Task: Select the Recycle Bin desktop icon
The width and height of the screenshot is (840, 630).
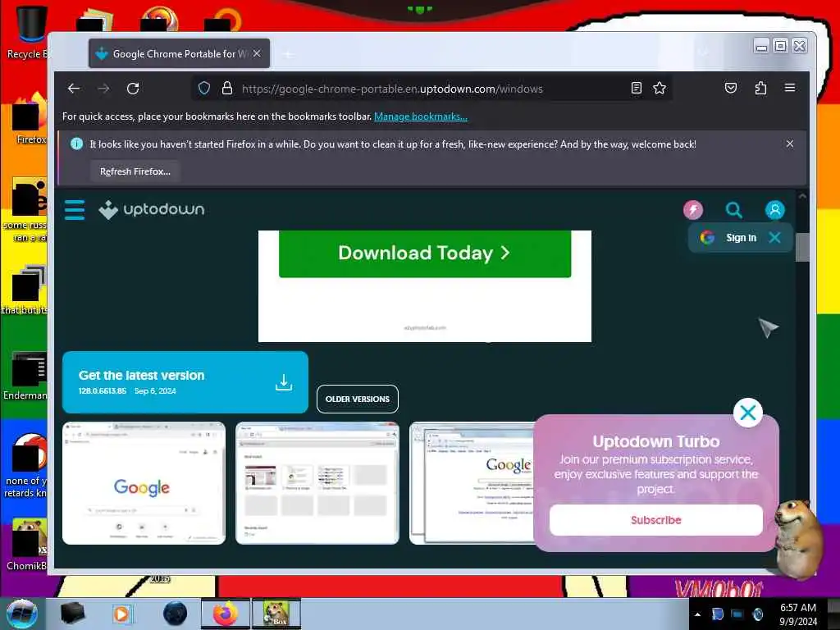Action: point(28,32)
